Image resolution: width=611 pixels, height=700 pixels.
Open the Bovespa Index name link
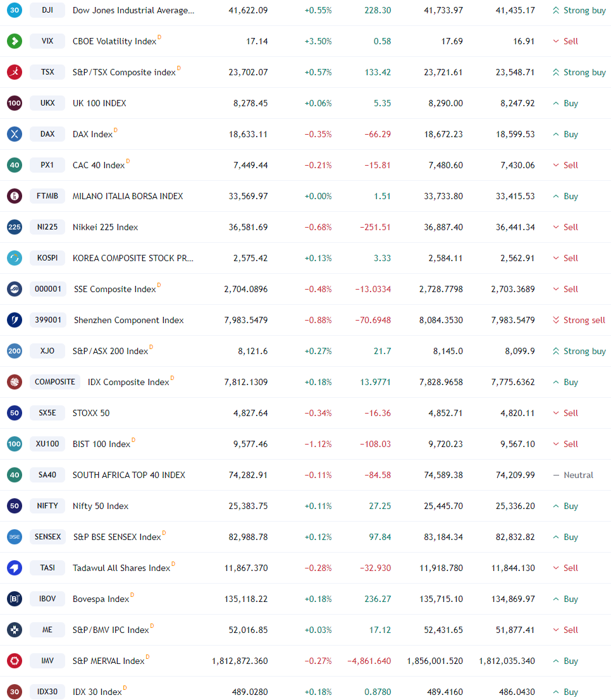101,599
